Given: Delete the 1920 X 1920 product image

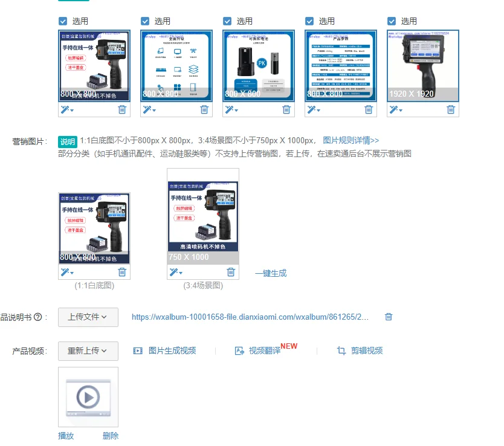Looking at the screenshot, I should (x=451, y=109).
